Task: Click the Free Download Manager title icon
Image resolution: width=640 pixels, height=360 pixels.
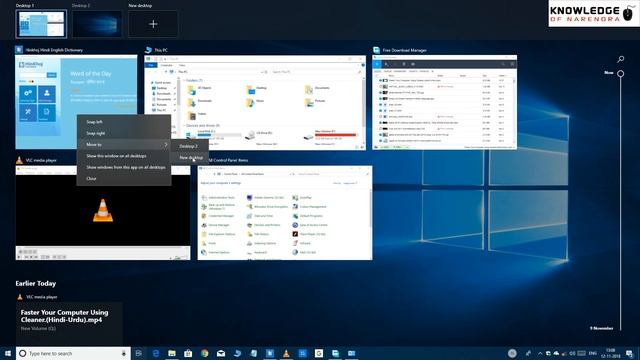Action: click(x=376, y=50)
